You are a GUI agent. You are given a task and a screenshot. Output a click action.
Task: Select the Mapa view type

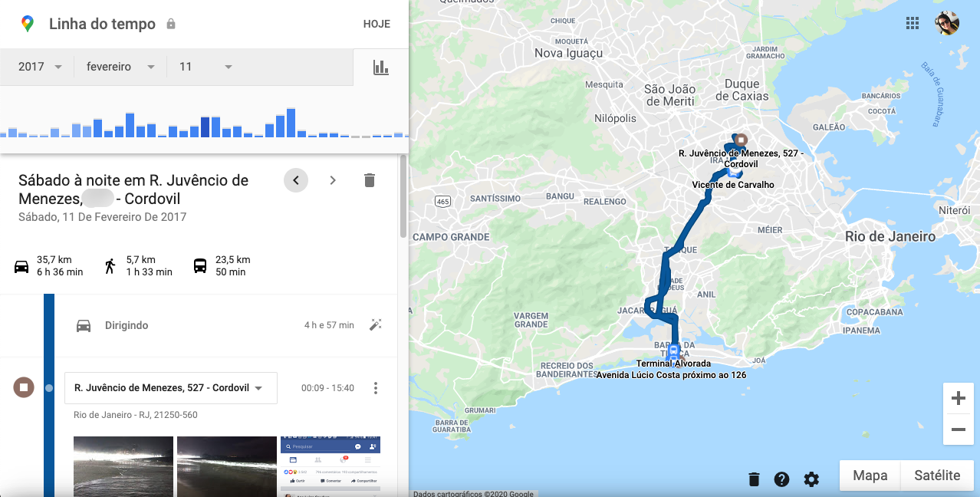pyautogui.click(x=870, y=476)
